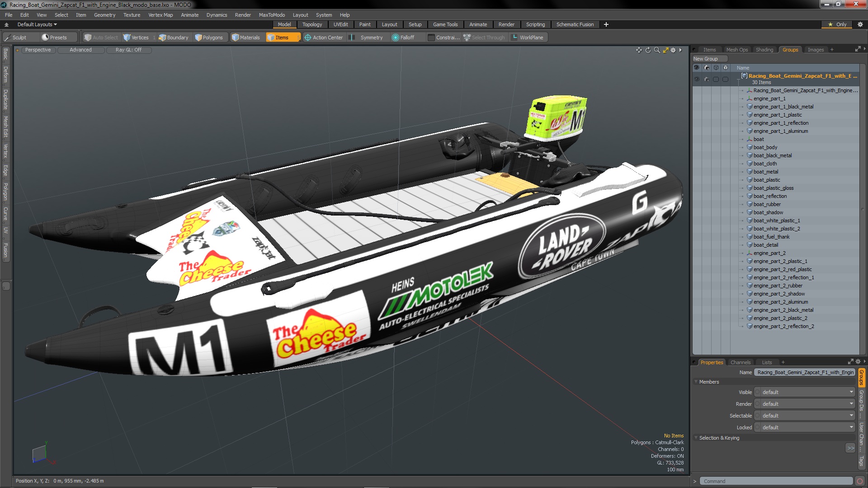This screenshot has width=868, height=488.
Task: Toggle first lock checkbox of Racing_Boat group
Action: (716, 79)
